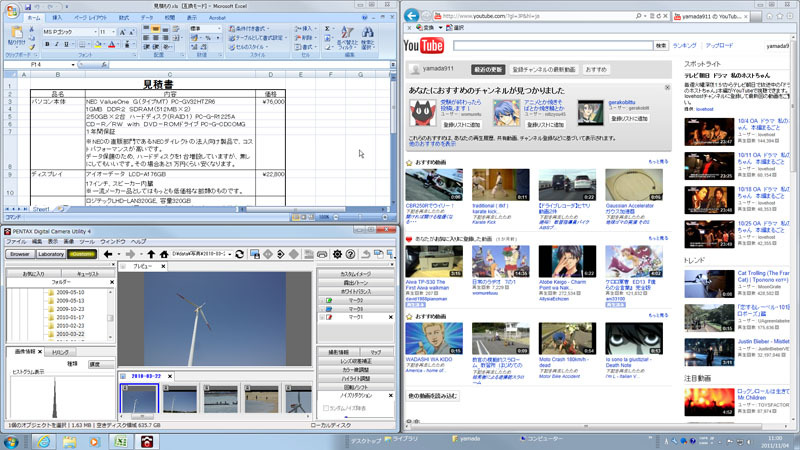
Task: Click the help question mark icon in PENTAX
Action: tap(350, 254)
